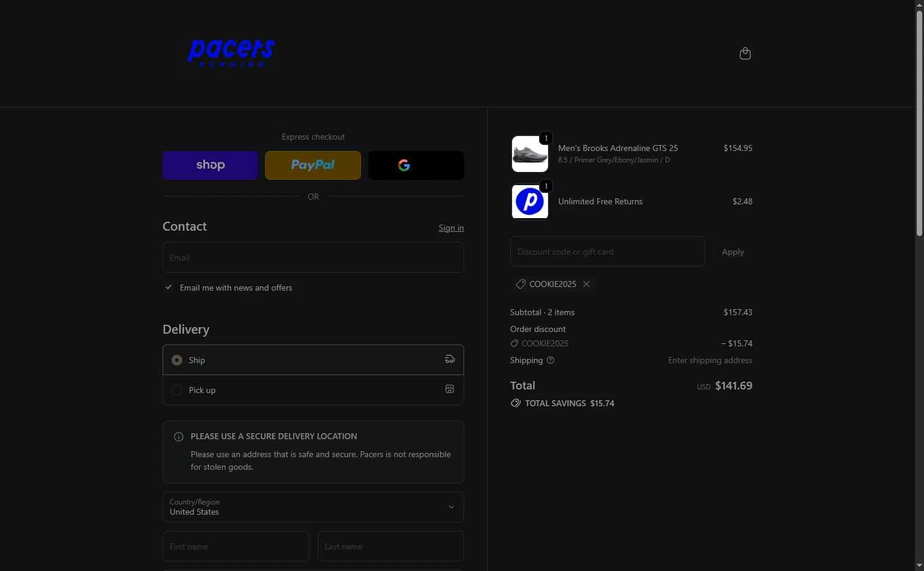Focus the First name field
Viewport: 924px width, 571px height.
click(x=236, y=546)
